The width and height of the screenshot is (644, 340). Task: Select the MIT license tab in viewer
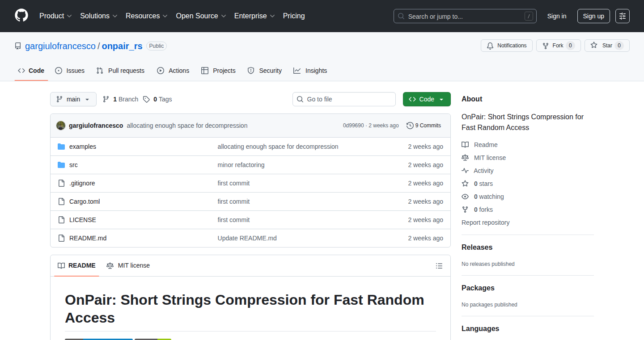pyautogui.click(x=128, y=265)
